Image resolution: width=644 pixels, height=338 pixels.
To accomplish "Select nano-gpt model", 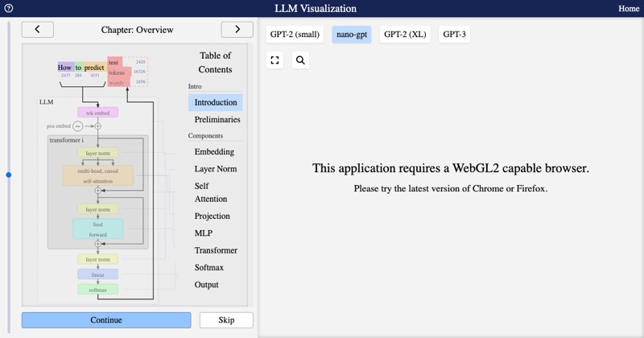I will pyautogui.click(x=352, y=35).
